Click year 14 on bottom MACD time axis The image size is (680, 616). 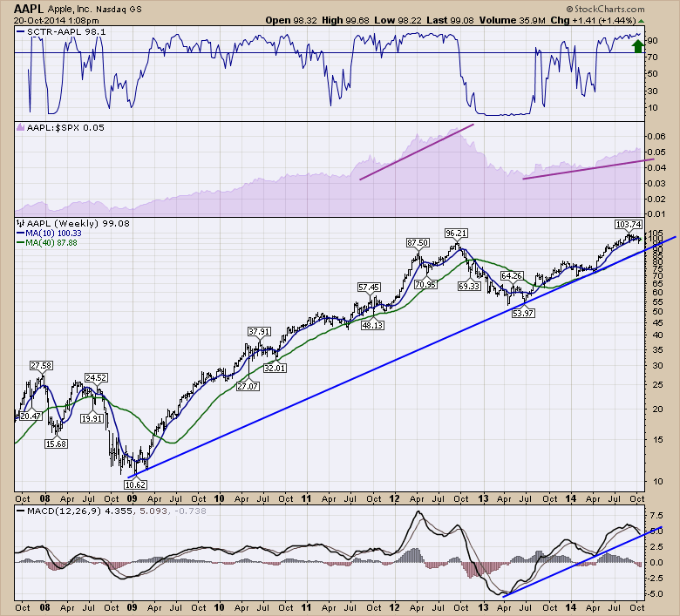(571, 607)
